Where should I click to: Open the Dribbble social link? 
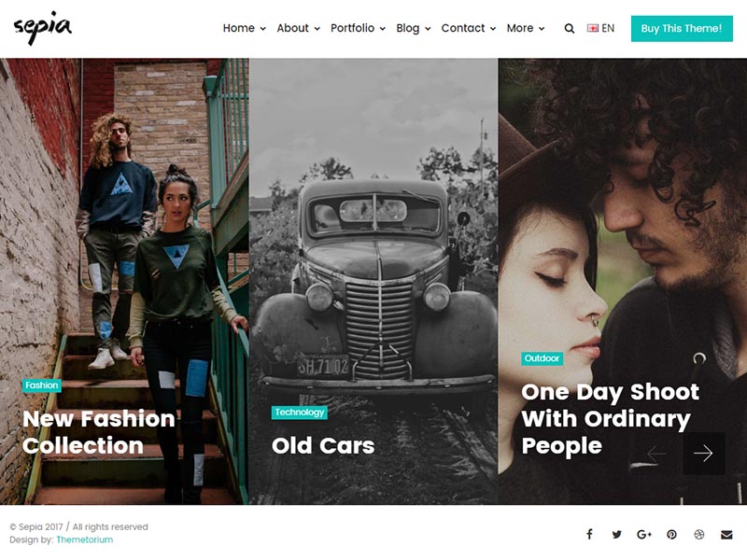[698, 534]
